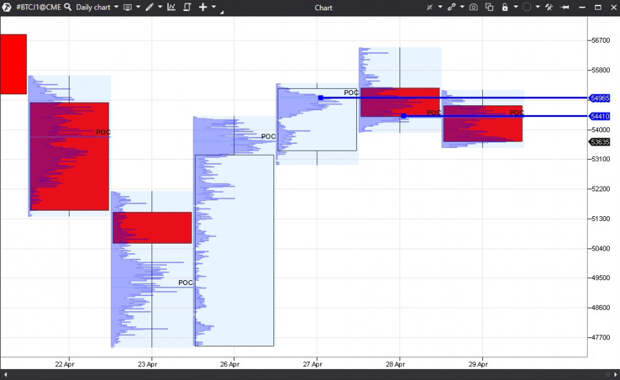Toggle the color circle group indicator
Image resolution: width=620 pixels, height=380 pixels.
(x=527, y=7)
